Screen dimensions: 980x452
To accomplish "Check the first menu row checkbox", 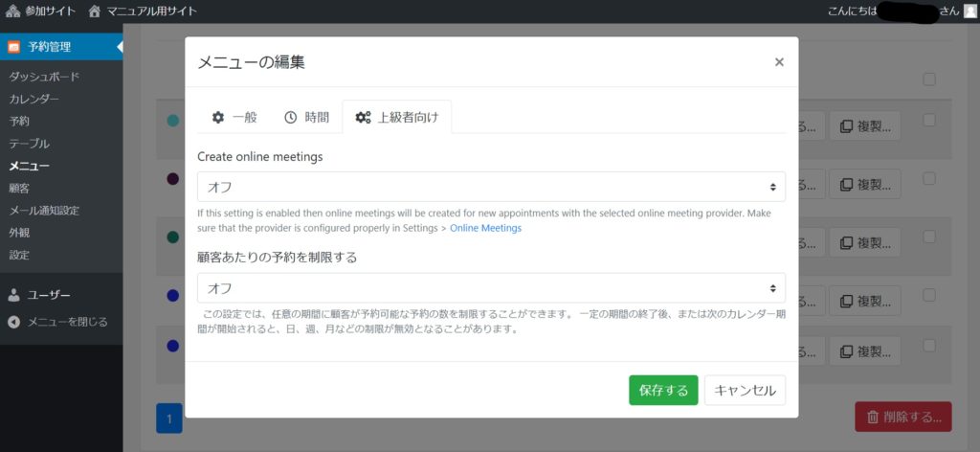I will point(929,121).
